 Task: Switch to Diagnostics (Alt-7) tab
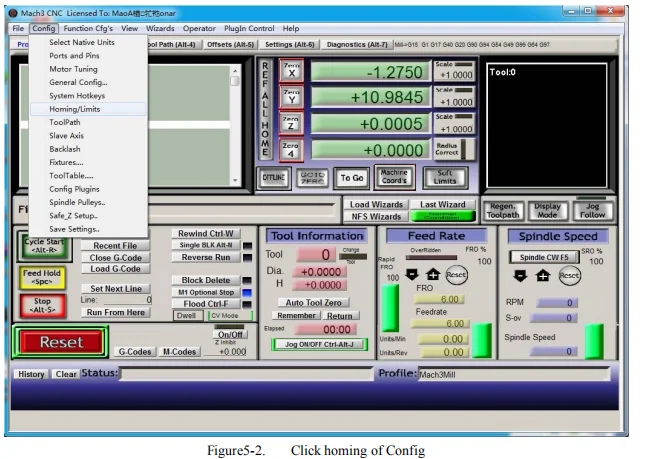(x=357, y=45)
